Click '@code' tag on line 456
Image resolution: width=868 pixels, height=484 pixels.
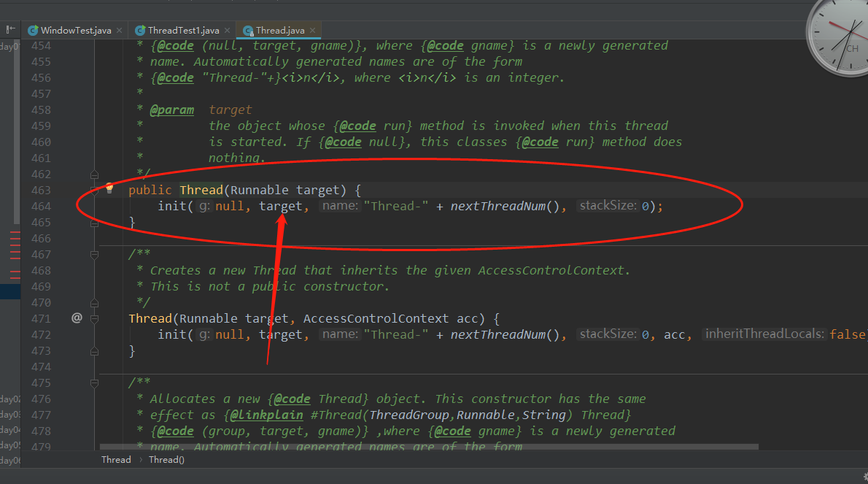pyautogui.click(x=176, y=77)
